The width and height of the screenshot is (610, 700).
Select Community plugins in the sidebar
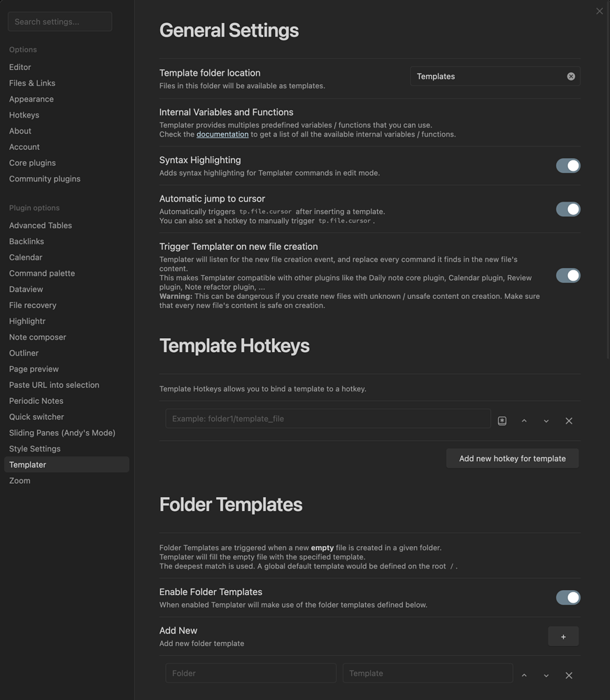point(44,178)
